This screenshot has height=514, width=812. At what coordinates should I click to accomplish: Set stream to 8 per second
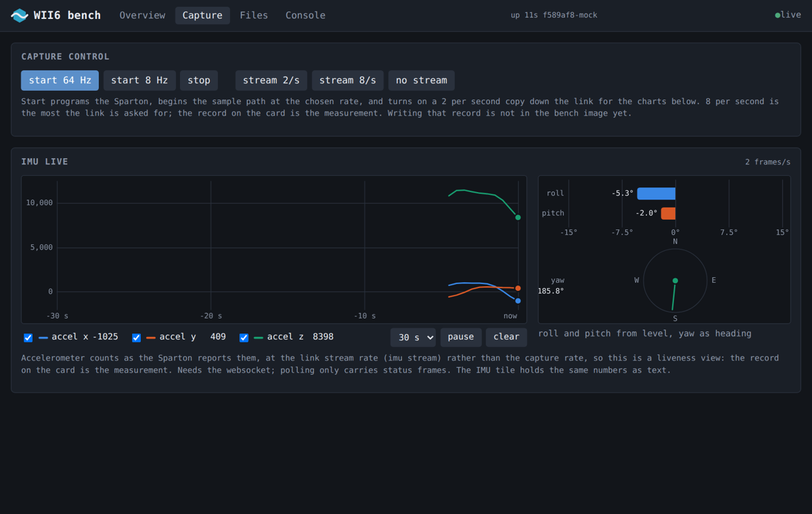348,80
